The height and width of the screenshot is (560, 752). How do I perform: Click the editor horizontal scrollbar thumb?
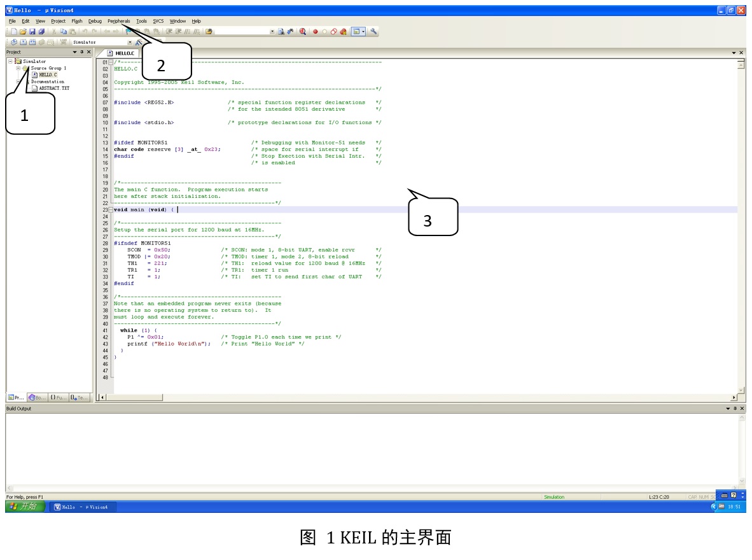[x=135, y=397]
